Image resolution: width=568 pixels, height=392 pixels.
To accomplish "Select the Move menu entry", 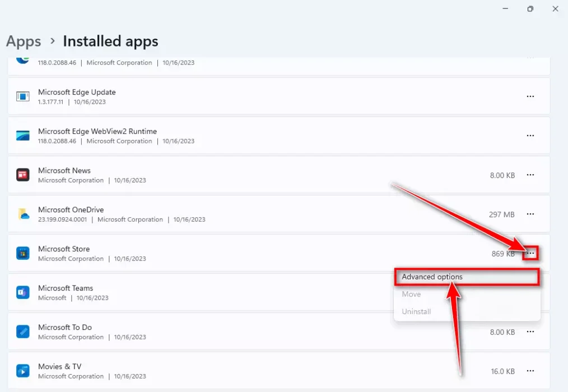I will click(467, 294).
